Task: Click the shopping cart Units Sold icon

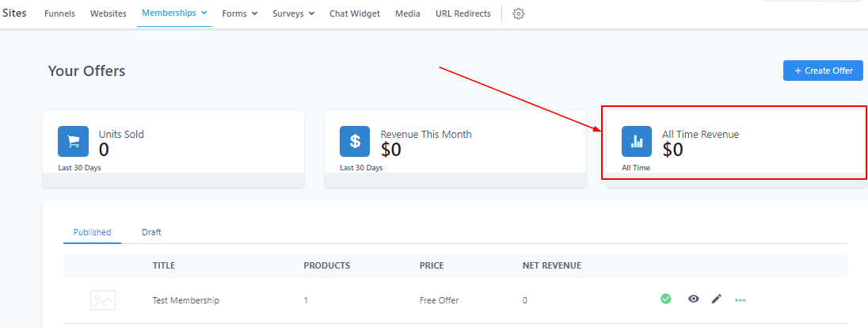Action: 74,141
